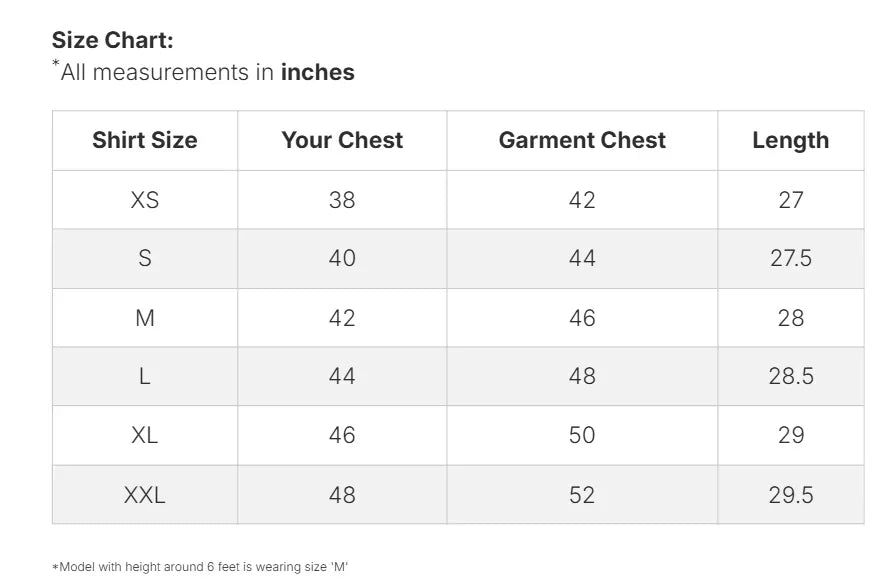Image resolution: width=895 pixels, height=585 pixels.
Task: Click the XXL size cell
Action: [145, 495]
